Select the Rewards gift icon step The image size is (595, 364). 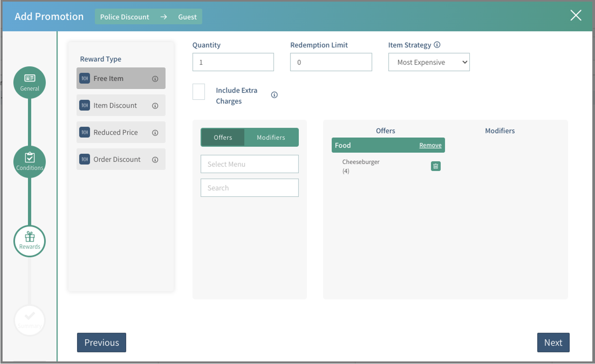30,241
